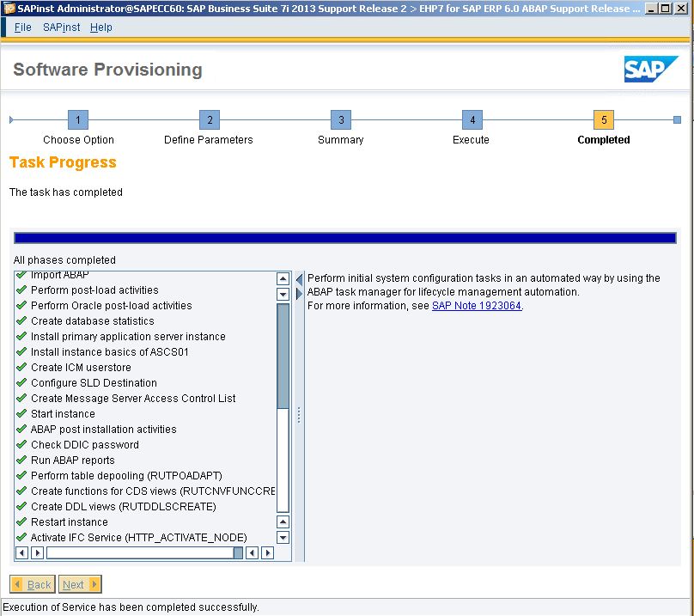Select 'Activate IFC Service (HTTP_ACTIVATE_NODE)' phase
Image resolution: width=694 pixels, height=616 pixels.
pyautogui.click(x=138, y=538)
